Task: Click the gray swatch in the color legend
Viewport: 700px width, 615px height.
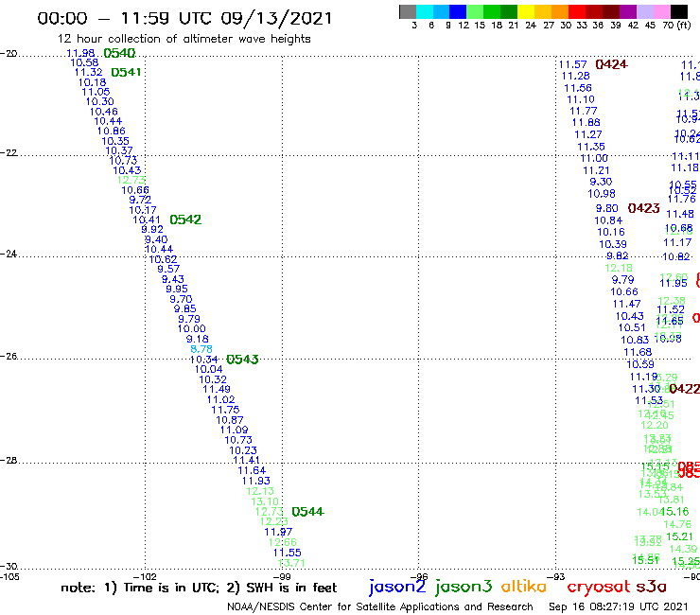Action: [408, 11]
